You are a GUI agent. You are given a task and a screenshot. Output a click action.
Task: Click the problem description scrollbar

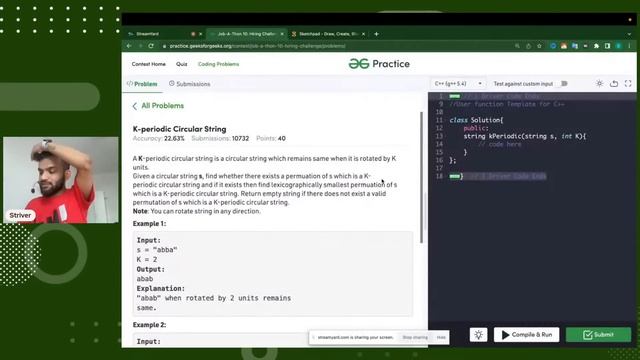pyautogui.click(x=422, y=178)
